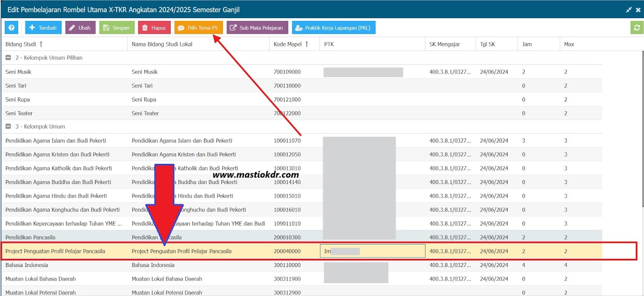Image resolution: width=644 pixels, height=296 pixels.
Task: Click the PTK input field in the Project Penguatan row
Action: (x=373, y=251)
